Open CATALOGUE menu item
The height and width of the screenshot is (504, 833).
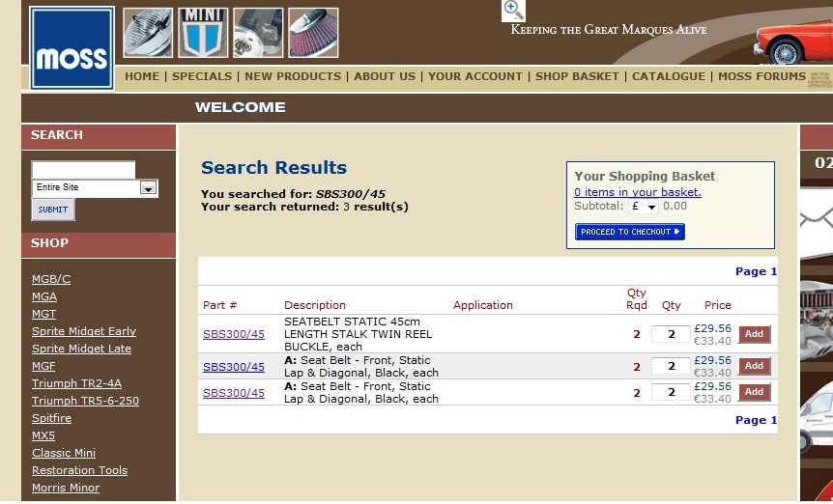pyautogui.click(x=669, y=76)
